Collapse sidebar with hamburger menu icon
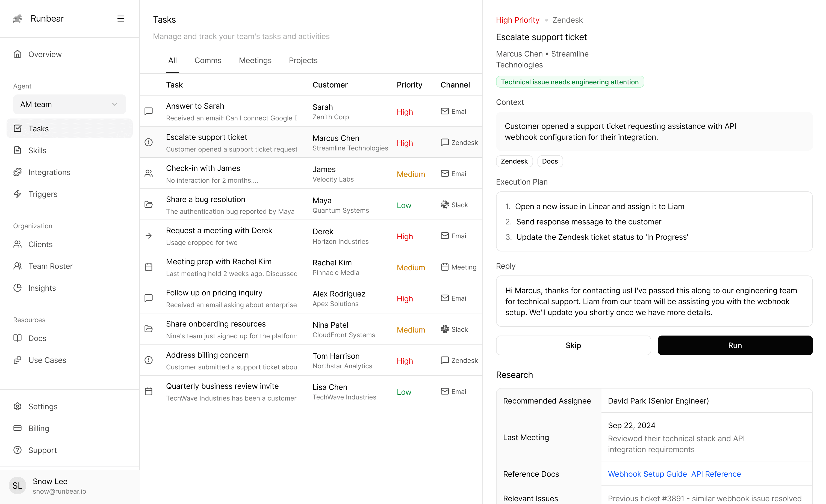The width and height of the screenshot is (826, 504). point(121,19)
